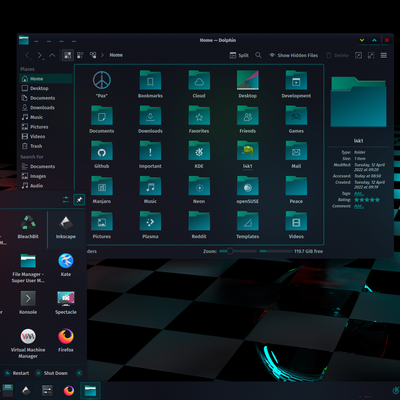
Task: Click the free disk space bar
Action: pos(276,251)
